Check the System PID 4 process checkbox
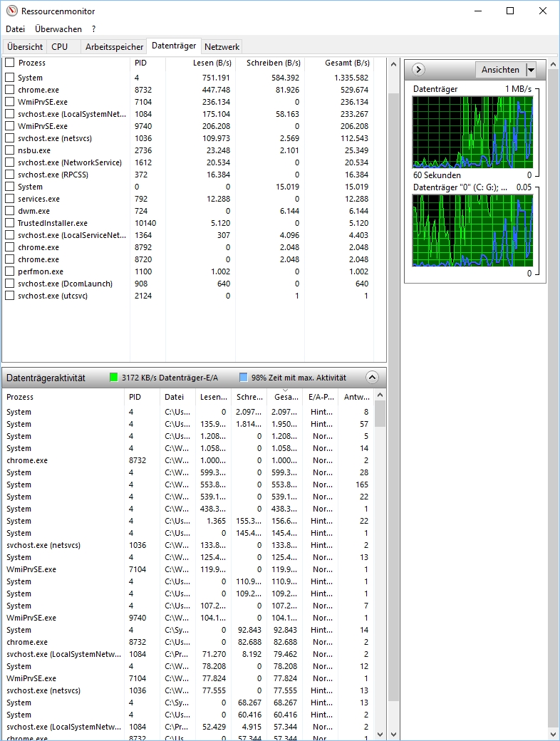The height and width of the screenshot is (741, 560). tap(9, 78)
